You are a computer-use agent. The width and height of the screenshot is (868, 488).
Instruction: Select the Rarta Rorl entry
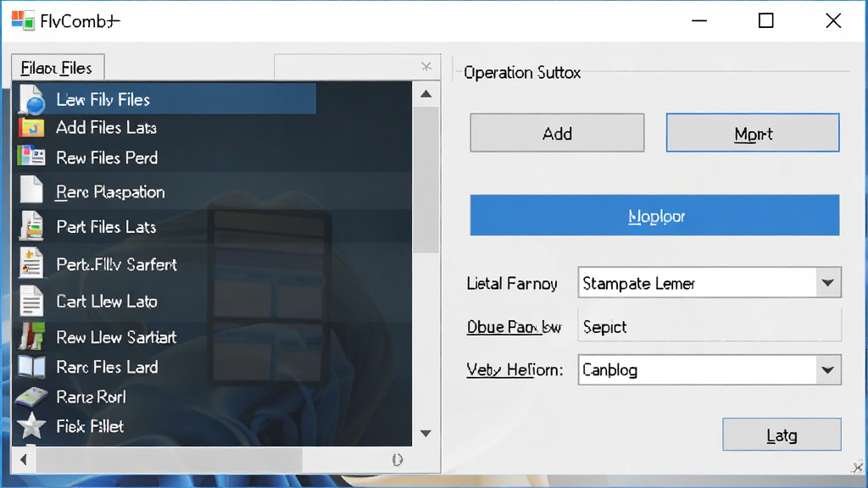pyautogui.click(x=212, y=396)
